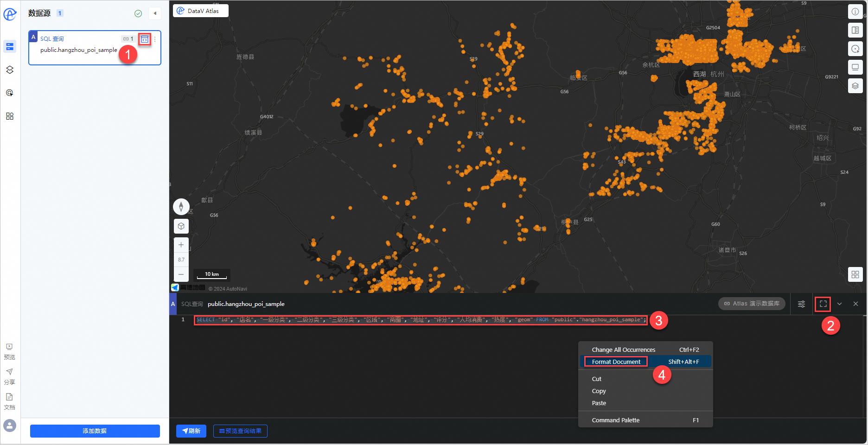Screen dimensions: 868x445
Task: Choose Format Document from the context menu
Action: (645, 362)
